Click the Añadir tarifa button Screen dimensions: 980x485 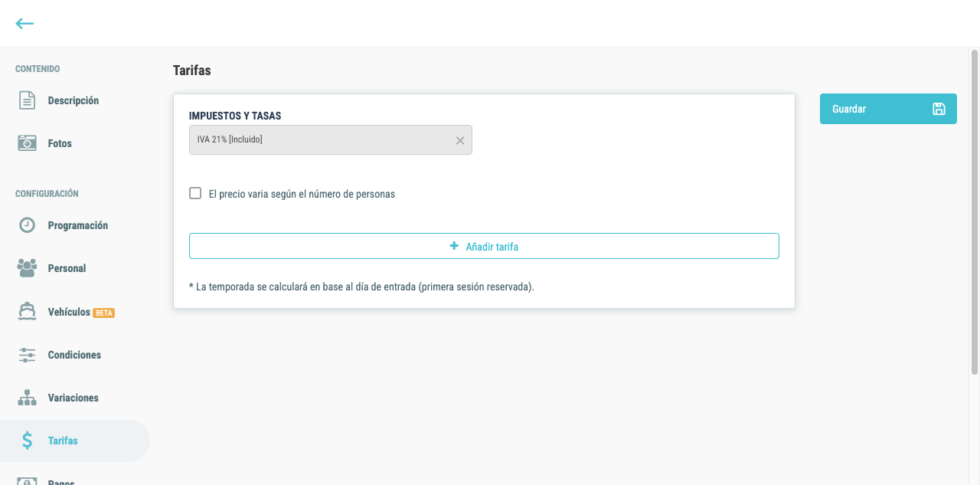click(484, 246)
